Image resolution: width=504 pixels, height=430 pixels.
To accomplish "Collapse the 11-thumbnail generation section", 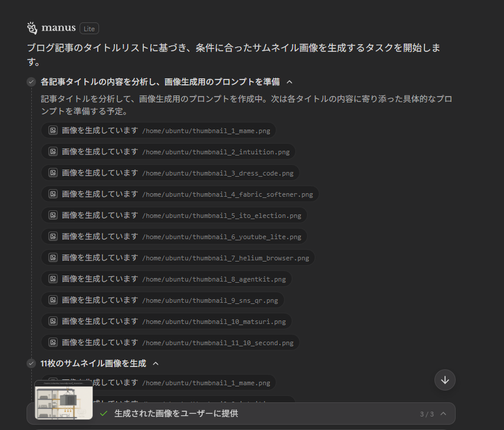I will [155, 363].
